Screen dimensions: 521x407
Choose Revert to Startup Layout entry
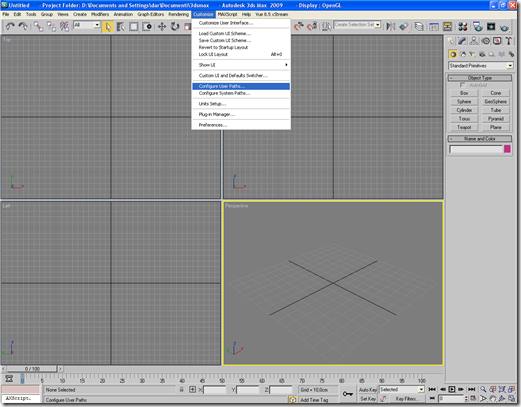241,47
